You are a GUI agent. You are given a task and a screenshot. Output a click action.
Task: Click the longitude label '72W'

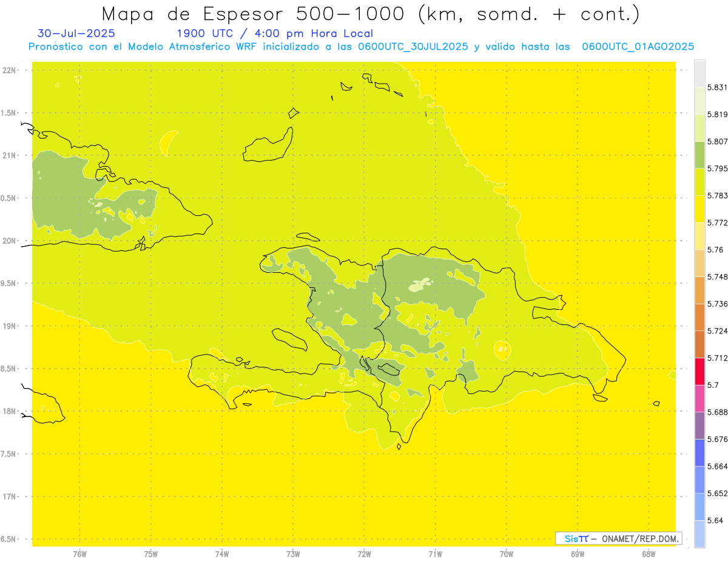pos(364,554)
